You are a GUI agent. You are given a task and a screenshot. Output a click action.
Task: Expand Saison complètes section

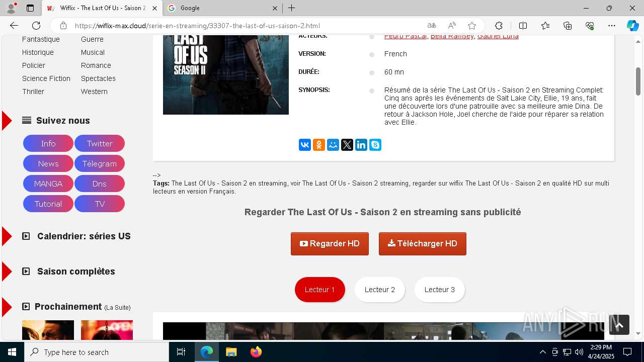(x=69, y=271)
